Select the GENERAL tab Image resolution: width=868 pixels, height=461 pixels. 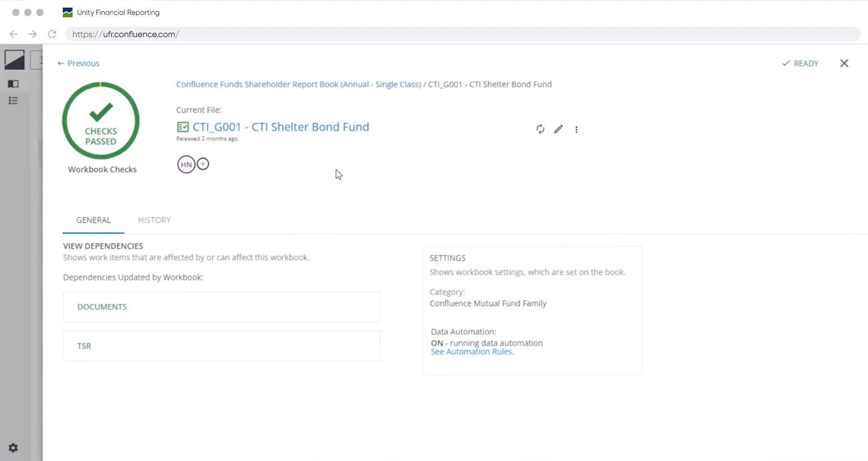point(93,220)
